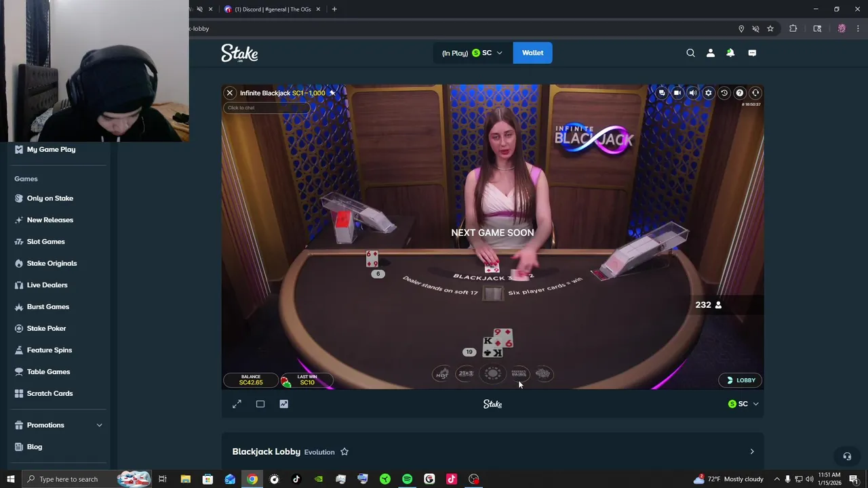The height and width of the screenshot is (488, 868).
Task: Expand Blackjack Lobby with right chevron
Action: [x=751, y=451]
